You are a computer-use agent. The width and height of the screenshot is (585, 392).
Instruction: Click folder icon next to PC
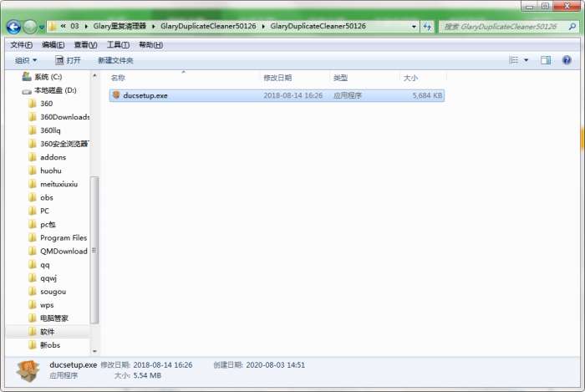click(x=33, y=211)
